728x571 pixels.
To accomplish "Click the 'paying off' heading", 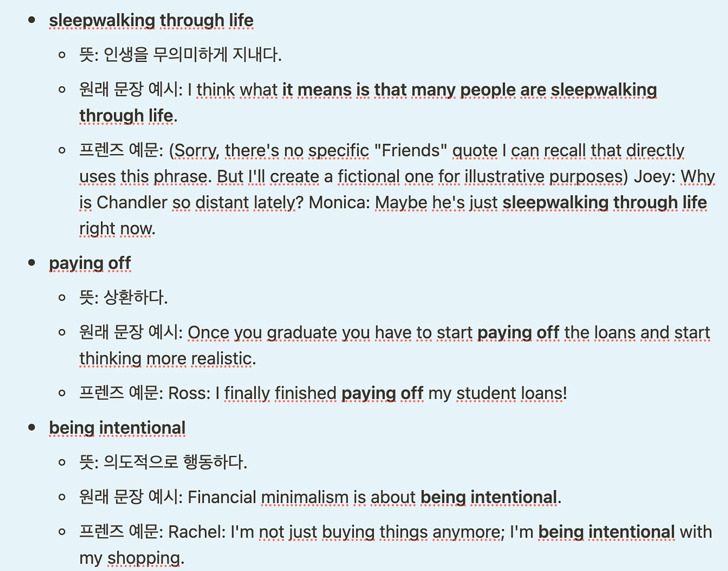I will tap(90, 263).
